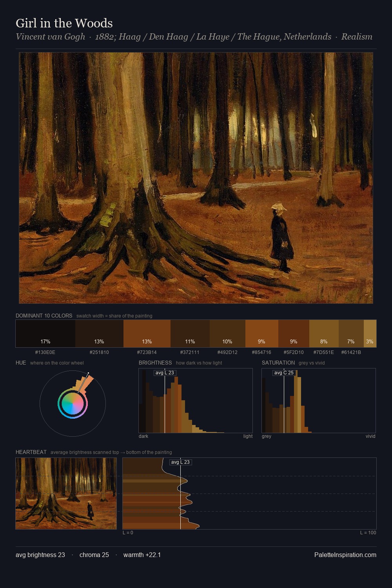Visit the PaletteInspiration.com link
The width and height of the screenshot is (392, 588).
tap(345, 555)
